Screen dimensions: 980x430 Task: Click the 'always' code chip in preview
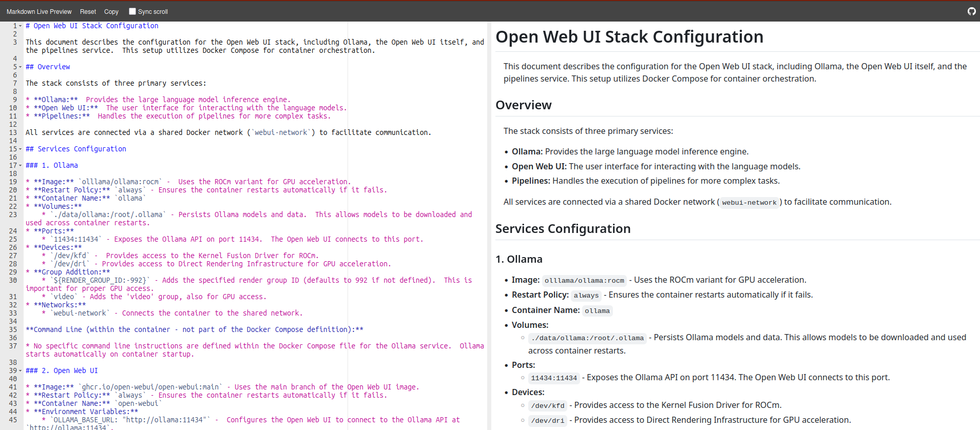click(586, 295)
